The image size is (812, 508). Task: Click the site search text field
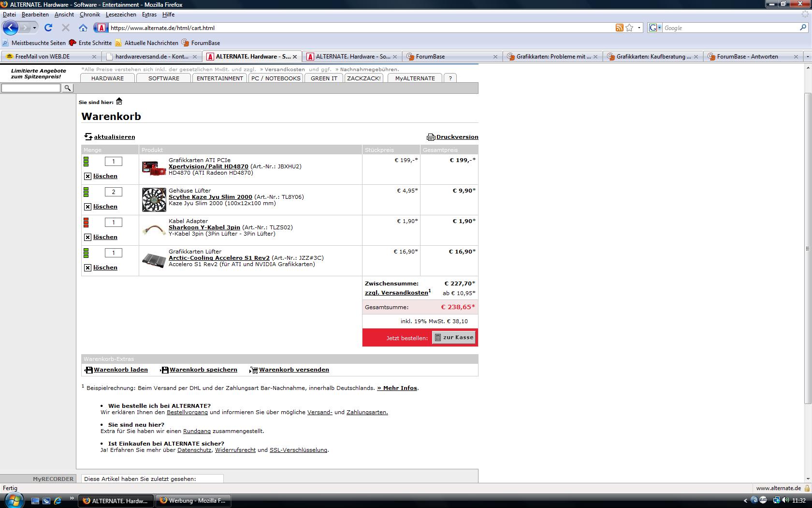(x=31, y=88)
